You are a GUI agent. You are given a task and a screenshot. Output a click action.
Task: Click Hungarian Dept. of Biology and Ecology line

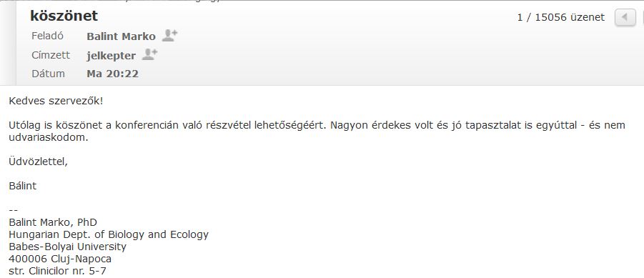click(109, 235)
